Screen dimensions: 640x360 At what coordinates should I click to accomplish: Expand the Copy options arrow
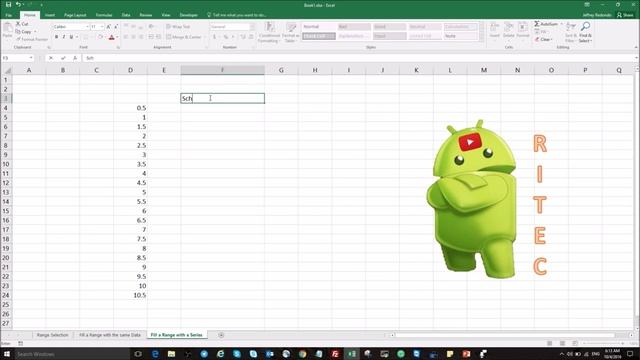click(35, 31)
